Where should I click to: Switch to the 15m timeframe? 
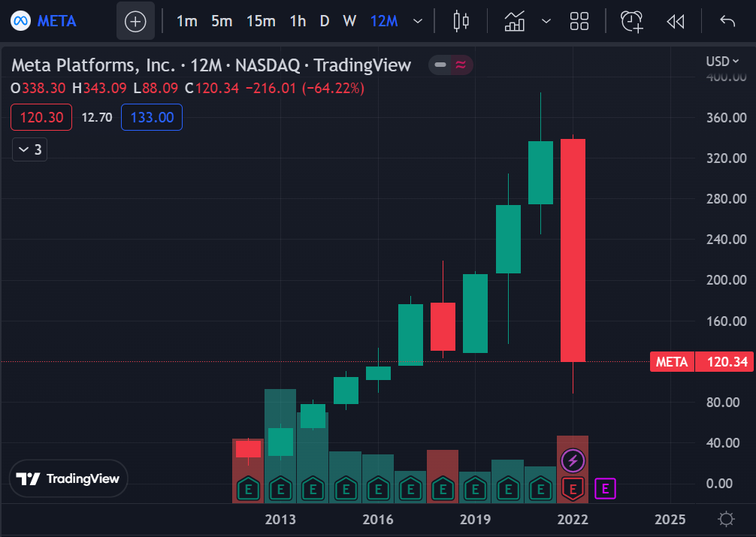pyautogui.click(x=261, y=22)
